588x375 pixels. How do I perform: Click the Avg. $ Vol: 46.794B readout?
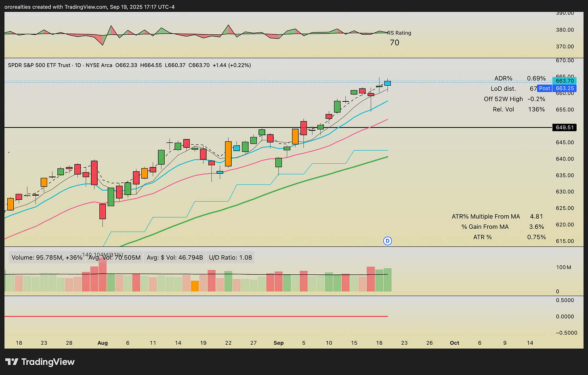(x=175, y=257)
